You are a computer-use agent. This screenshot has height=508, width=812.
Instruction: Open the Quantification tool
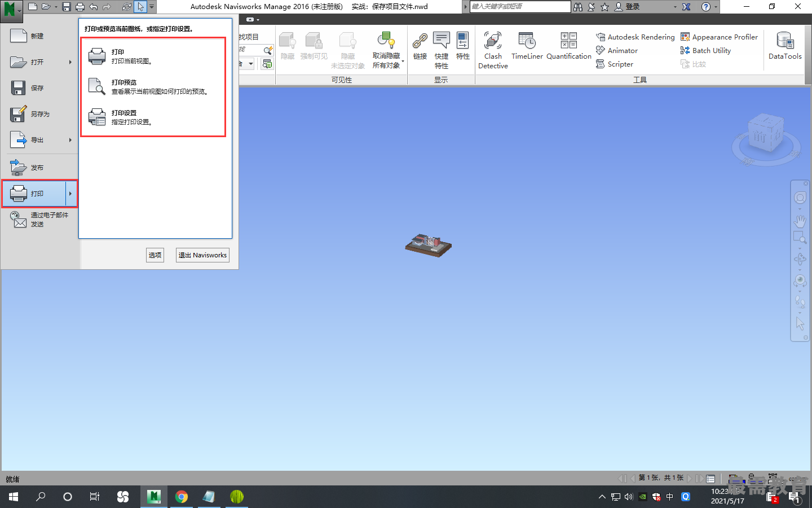[569, 46]
